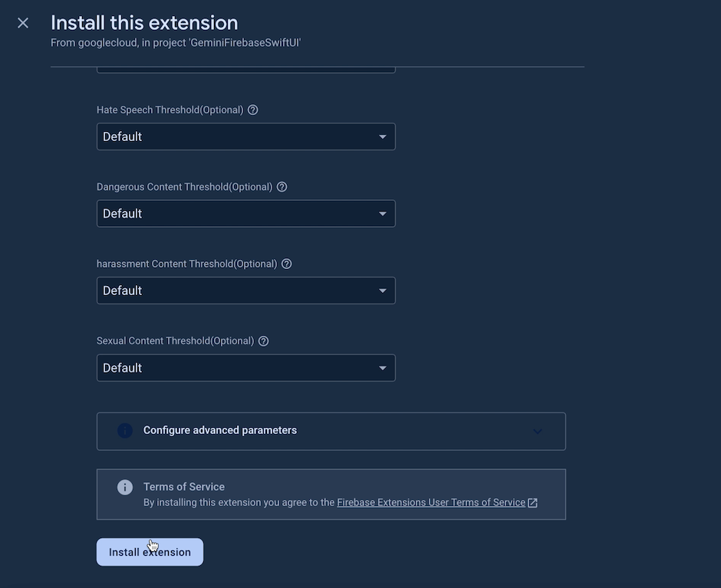Click the Terms of Service info icon

point(124,488)
